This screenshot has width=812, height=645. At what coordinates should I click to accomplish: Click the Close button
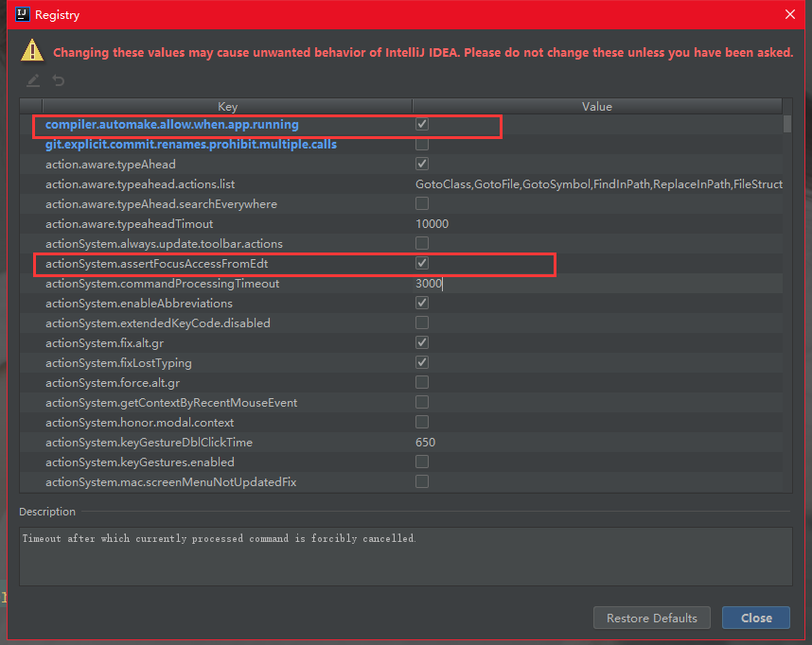(x=756, y=618)
